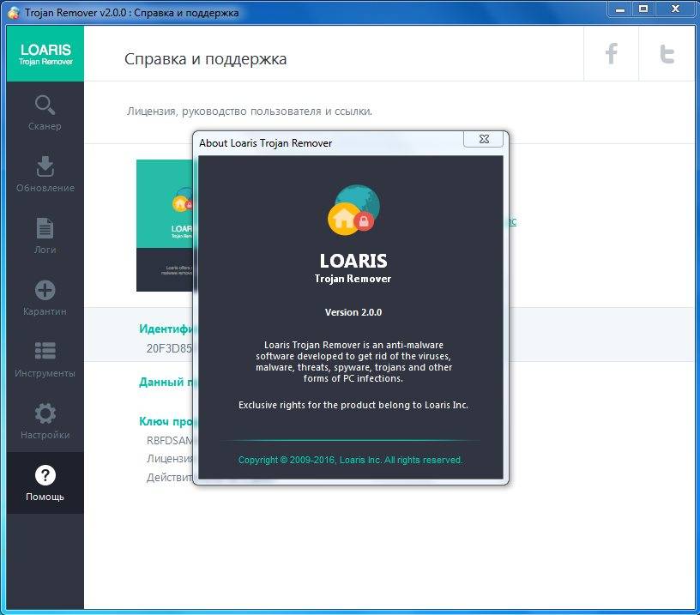Image resolution: width=700 pixels, height=615 pixels.
Task: Click the Exclusive rights text line
Action: (x=353, y=405)
